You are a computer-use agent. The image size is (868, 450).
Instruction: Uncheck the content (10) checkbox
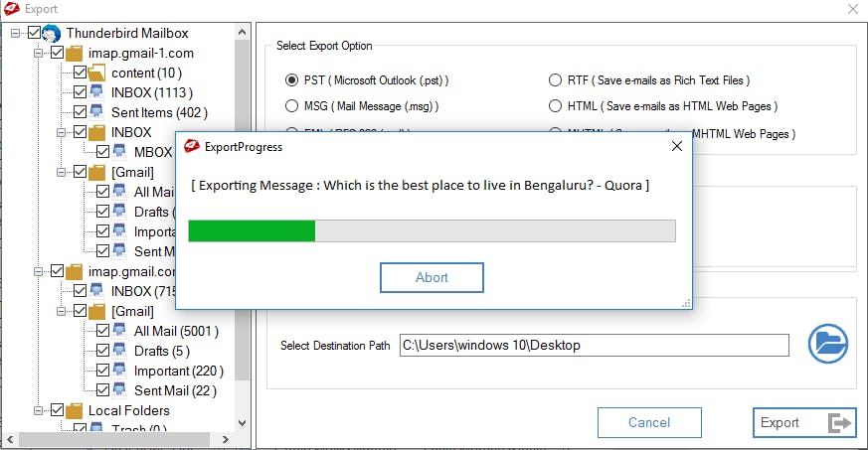(80, 73)
